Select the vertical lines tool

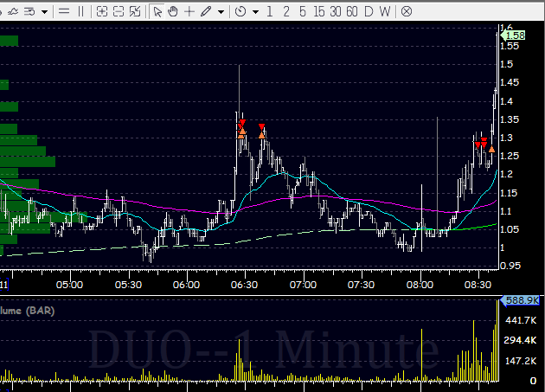[81, 11]
